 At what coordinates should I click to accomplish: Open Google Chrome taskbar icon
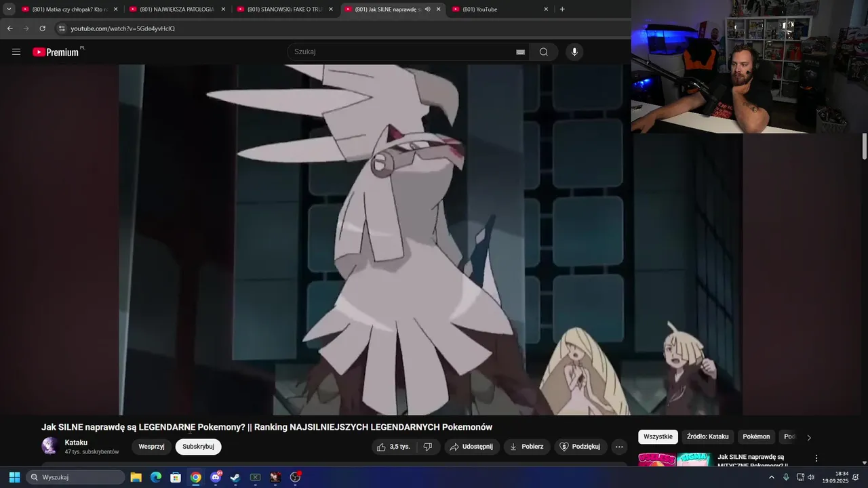tap(195, 477)
